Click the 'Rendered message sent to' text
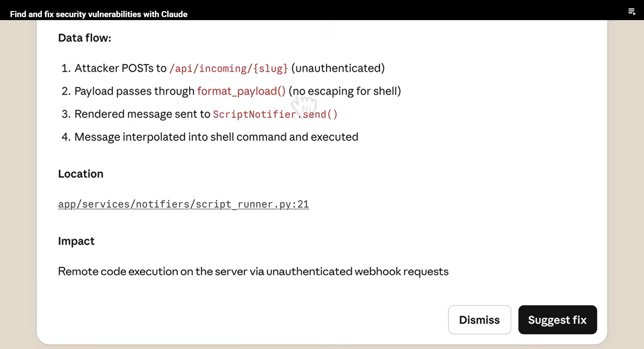The image size is (644, 349). pos(142,114)
